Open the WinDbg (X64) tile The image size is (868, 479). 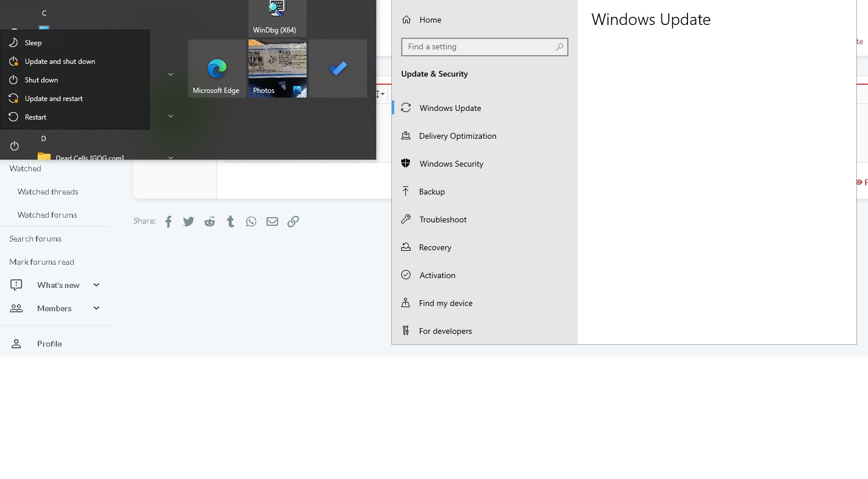coord(278,19)
